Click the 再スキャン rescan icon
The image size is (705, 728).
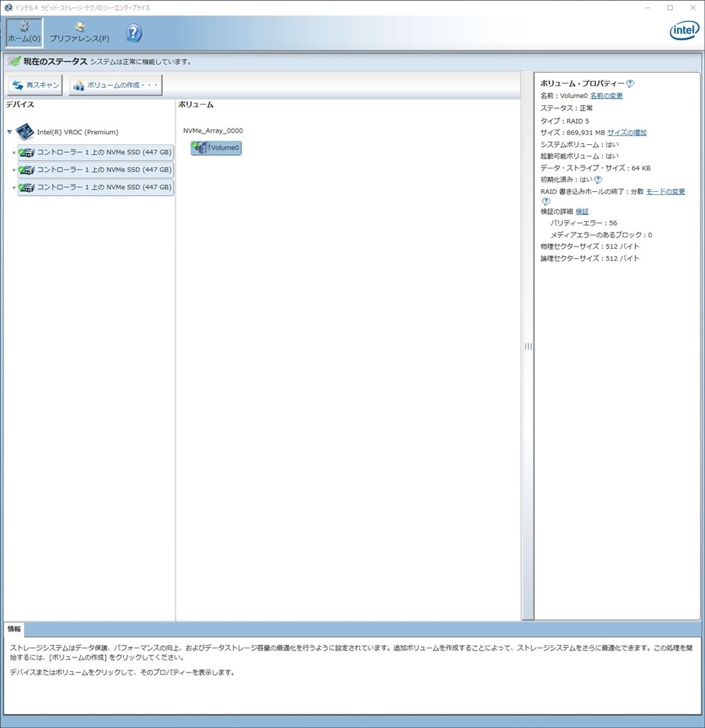17,85
